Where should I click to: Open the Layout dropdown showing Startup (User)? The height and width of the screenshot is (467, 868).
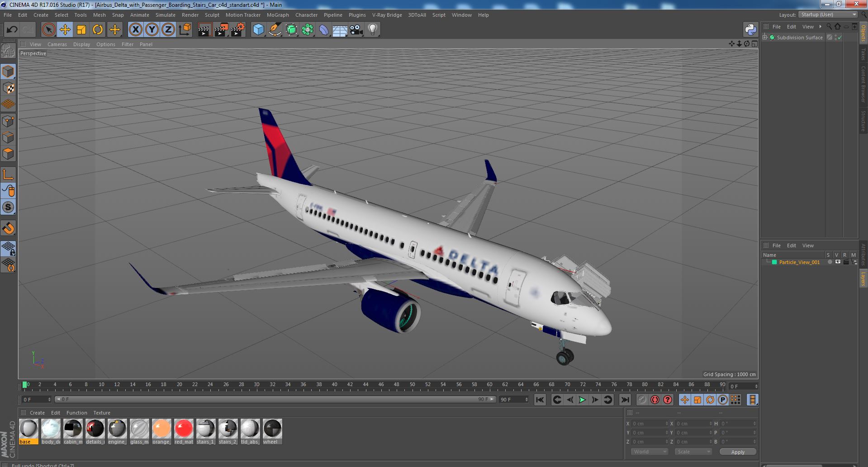(828, 14)
